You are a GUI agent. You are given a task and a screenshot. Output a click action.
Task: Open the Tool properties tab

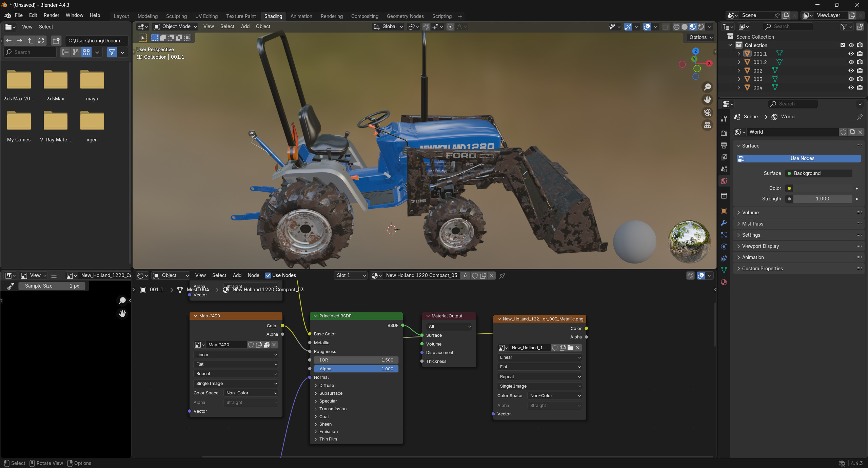(724, 118)
